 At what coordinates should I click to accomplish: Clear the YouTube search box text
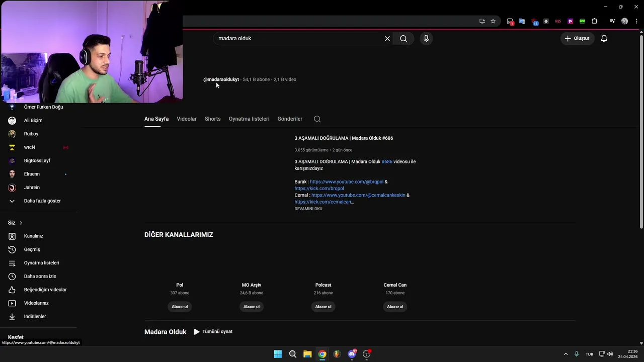coord(387,38)
